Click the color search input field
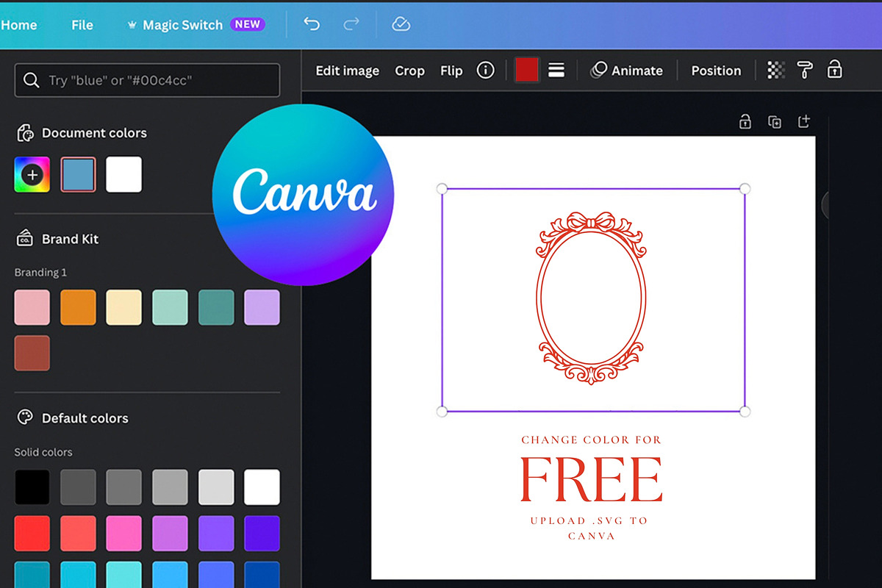The image size is (882, 588). click(147, 80)
